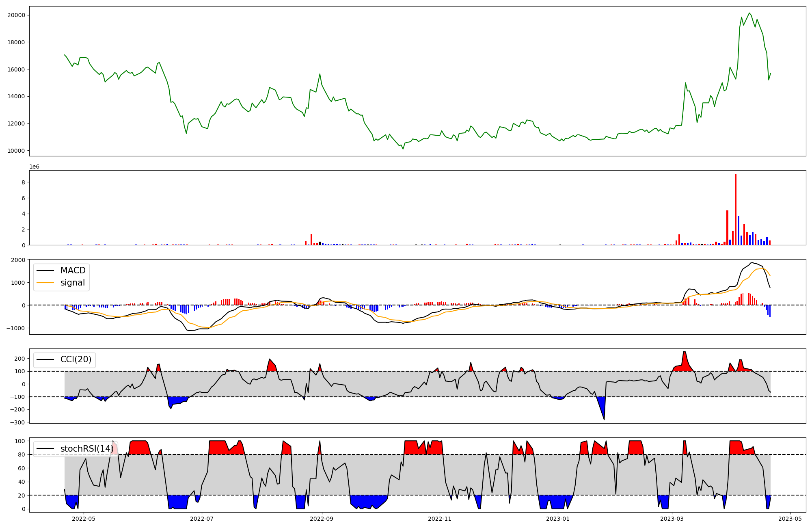Click the CCI(20) legend label
This screenshot has height=528, width=812.
click(76, 359)
